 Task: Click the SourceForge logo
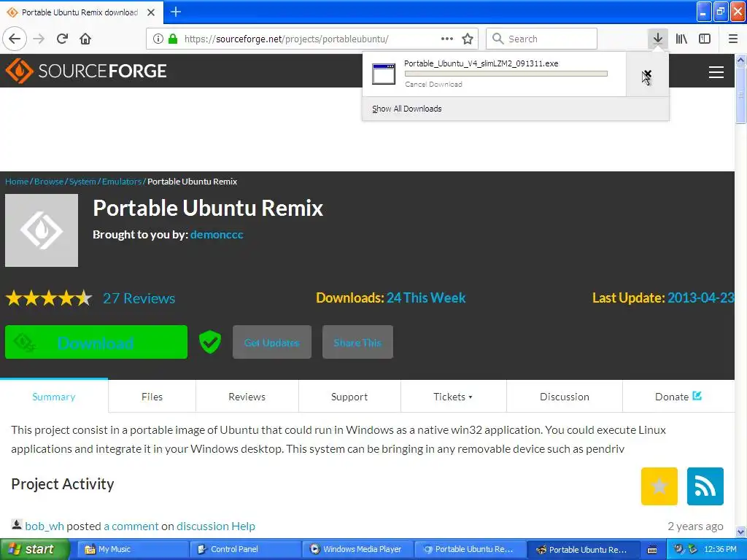point(86,71)
